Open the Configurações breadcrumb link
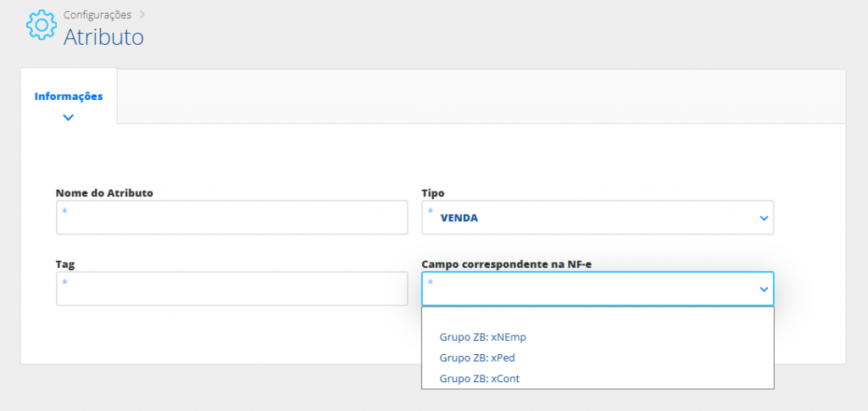The image size is (868, 411). pyautogui.click(x=97, y=14)
